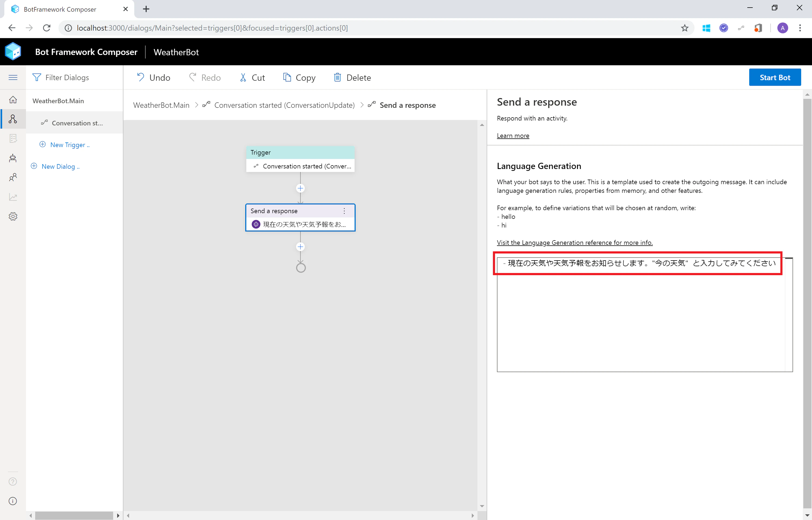Select the Design Flow dialogs icon
Screen dimensions: 812x520
13,119
